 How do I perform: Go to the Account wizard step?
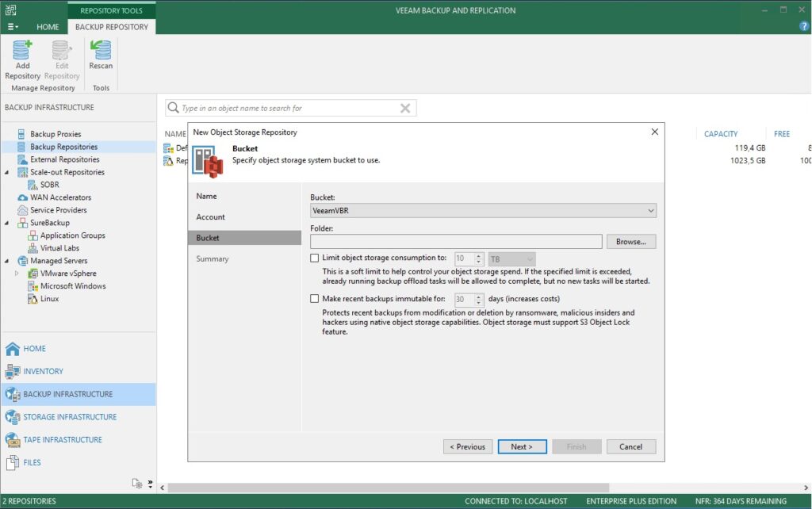click(x=211, y=217)
